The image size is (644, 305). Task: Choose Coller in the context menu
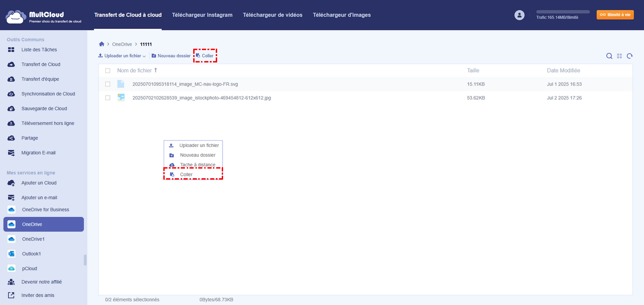[x=193, y=175]
